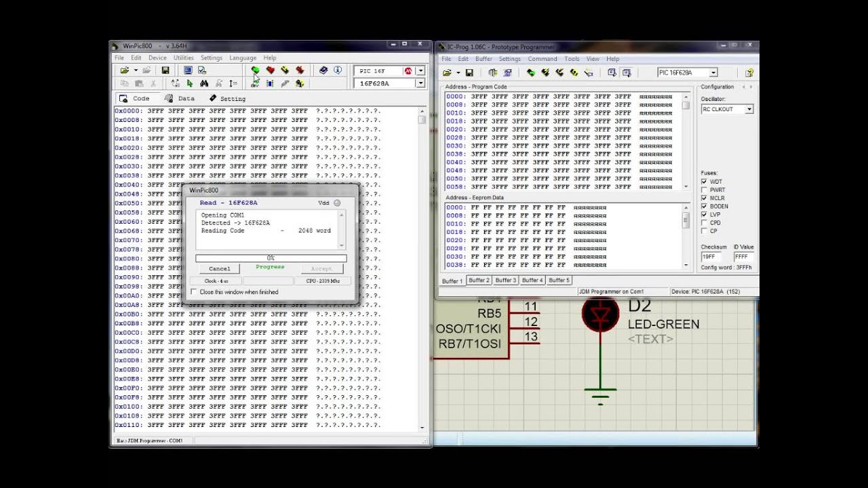Click the Accept button in Read dialog

point(321,269)
